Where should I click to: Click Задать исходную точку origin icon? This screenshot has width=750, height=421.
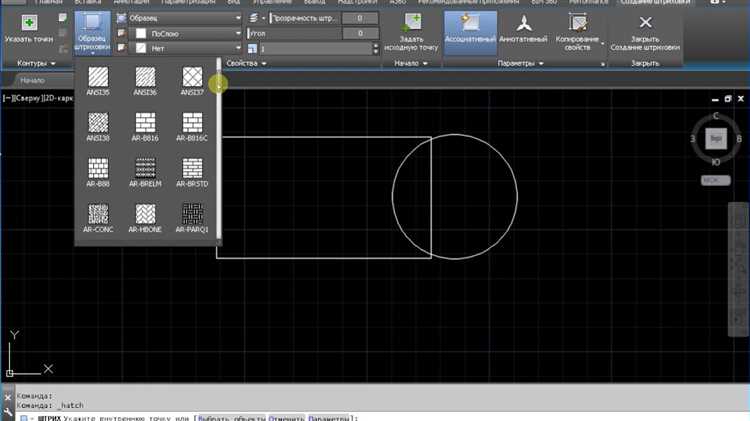pyautogui.click(x=412, y=22)
